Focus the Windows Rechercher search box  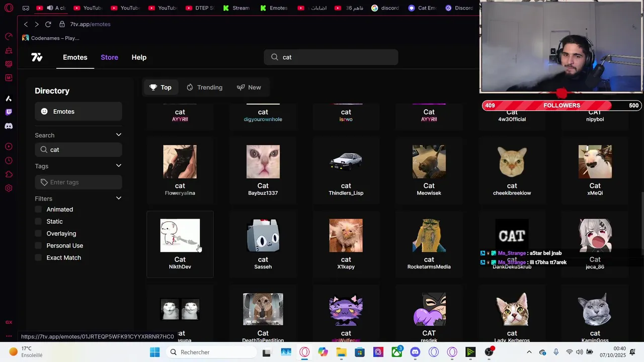pyautogui.click(x=211, y=352)
